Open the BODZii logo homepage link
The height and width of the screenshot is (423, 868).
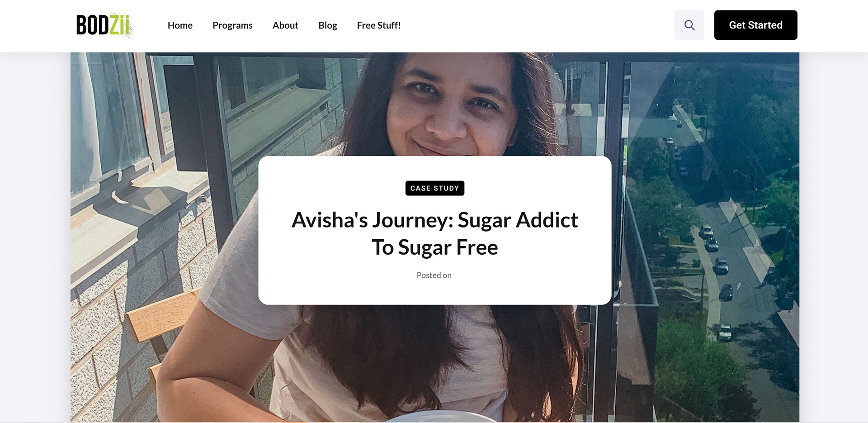coord(104,25)
